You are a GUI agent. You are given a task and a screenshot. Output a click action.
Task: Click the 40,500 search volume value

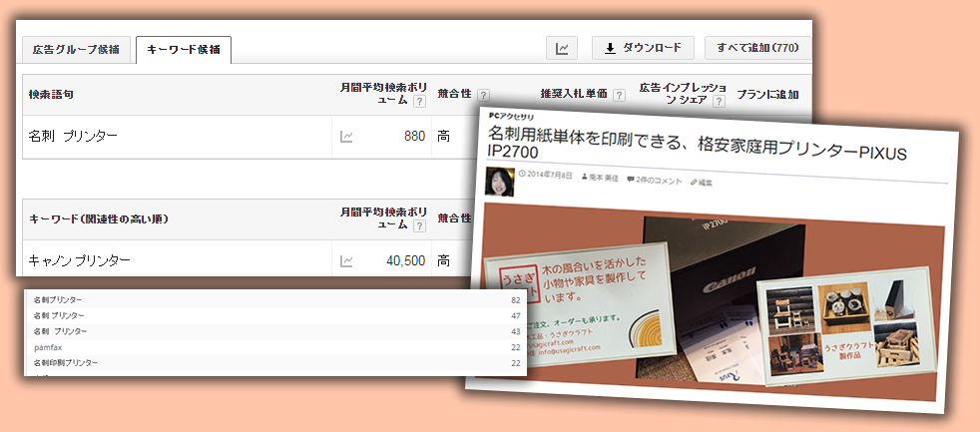point(407,260)
